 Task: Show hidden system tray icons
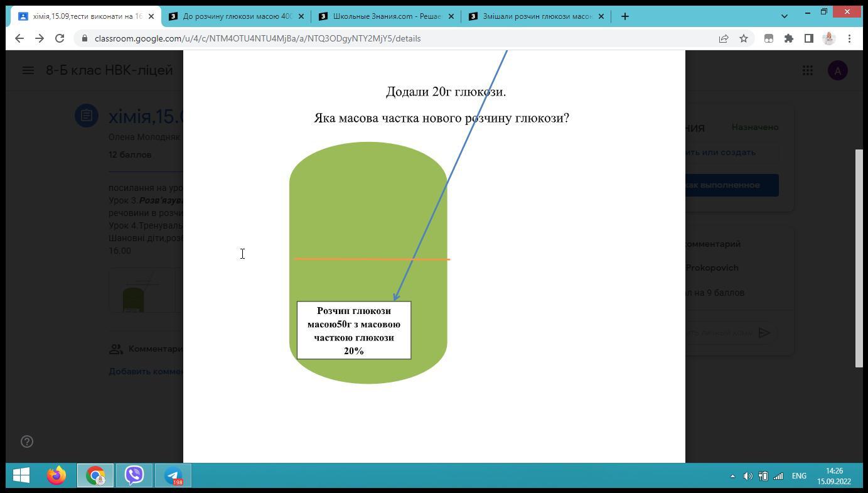click(732, 476)
